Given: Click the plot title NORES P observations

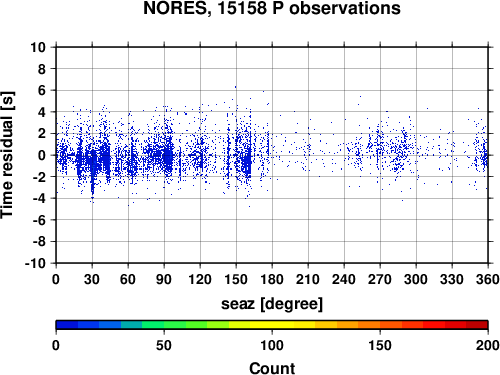Looking at the screenshot, I should [x=272, y=8].
